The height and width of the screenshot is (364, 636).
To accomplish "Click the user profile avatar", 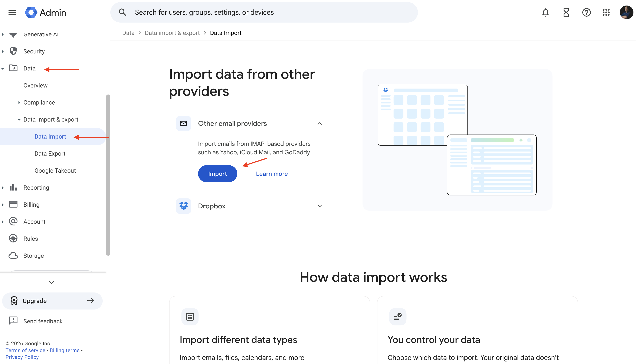I will 626,12.
